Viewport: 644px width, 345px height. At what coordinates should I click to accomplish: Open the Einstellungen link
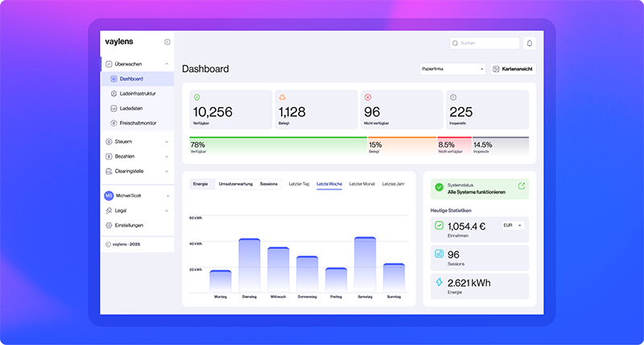(x=129, y=226)
